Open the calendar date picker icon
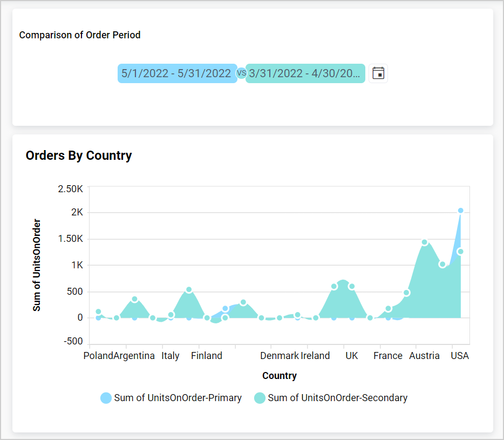The image size is (504, 440). [378, 73]
